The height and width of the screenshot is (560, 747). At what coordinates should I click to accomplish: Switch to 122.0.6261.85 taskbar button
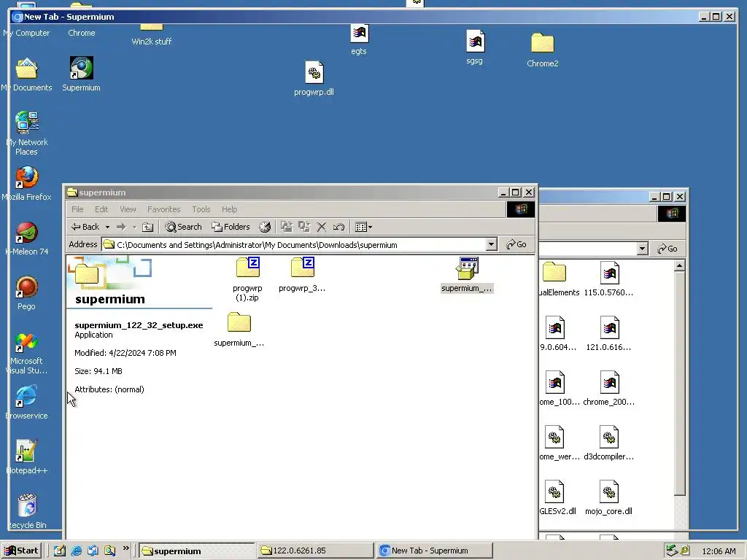point(315,551)
